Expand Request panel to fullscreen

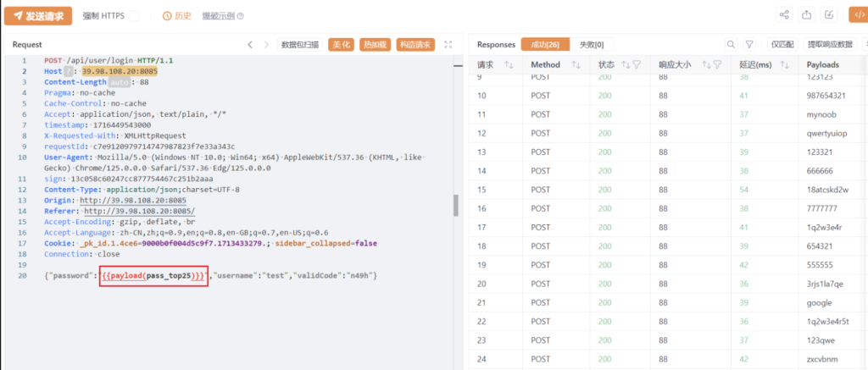tap(448, 44)
